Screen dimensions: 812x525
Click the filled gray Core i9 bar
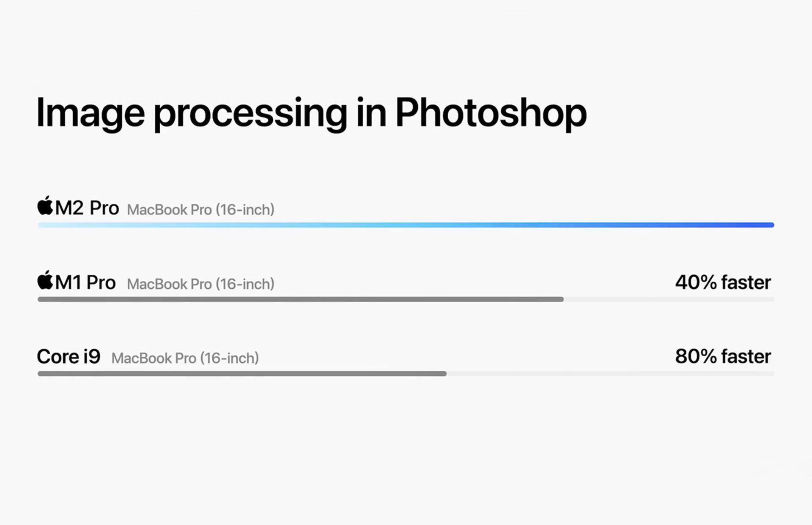242,374
